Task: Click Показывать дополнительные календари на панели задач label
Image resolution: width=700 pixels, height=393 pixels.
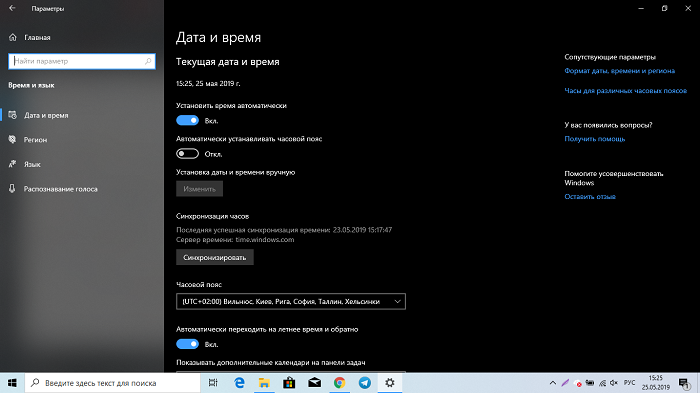Action: point(271,363)
